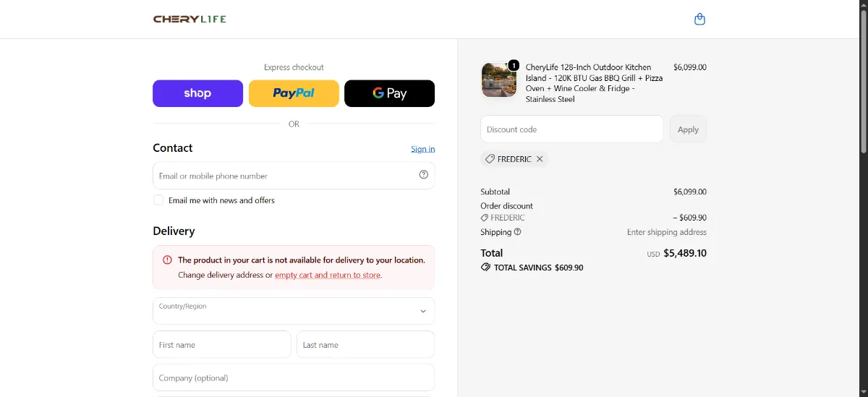Focus the First name field
Viewport: 868px width, 397px height.
[222, 345]
